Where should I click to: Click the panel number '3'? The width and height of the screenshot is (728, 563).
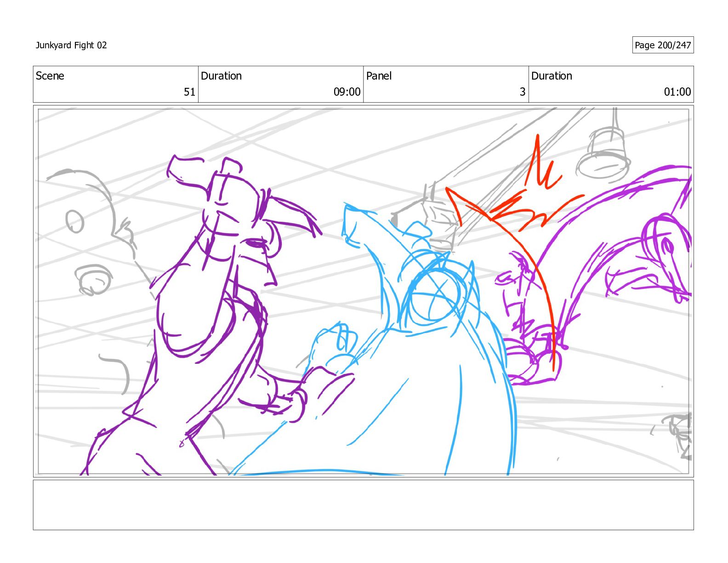pos(523,92)
